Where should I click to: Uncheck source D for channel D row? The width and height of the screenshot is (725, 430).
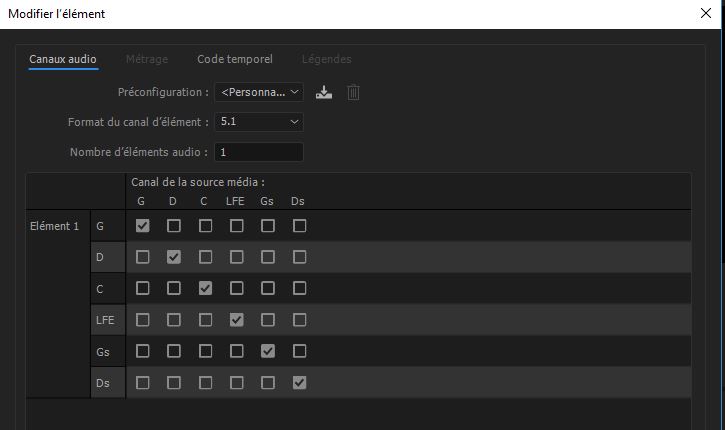coord(174,257)
